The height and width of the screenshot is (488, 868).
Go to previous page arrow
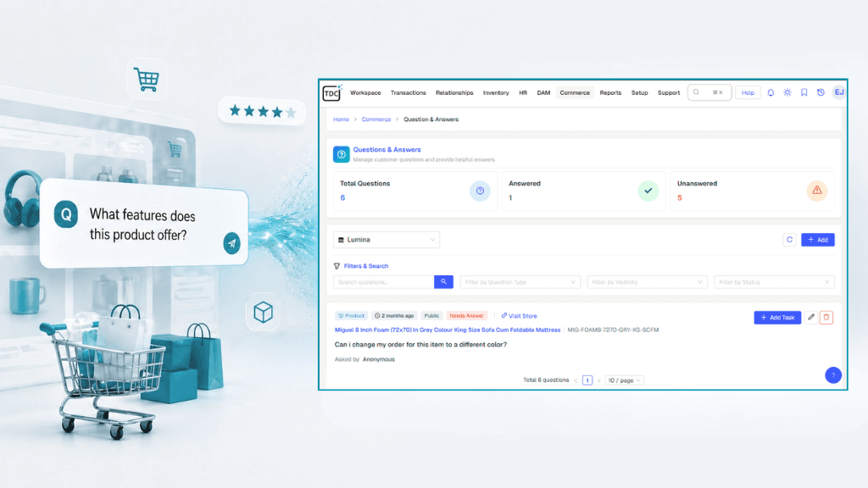[x=576, y=380]
